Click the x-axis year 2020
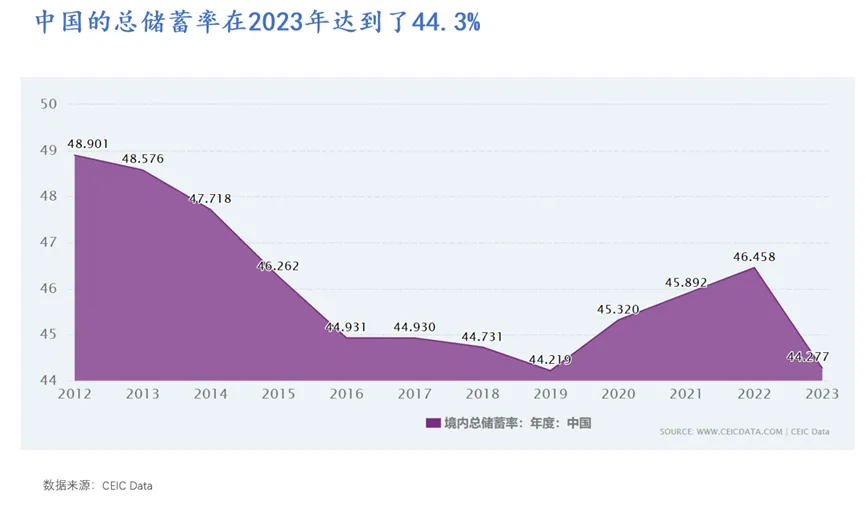The width and height of the screenshot is (865, 508). [618, 394]
